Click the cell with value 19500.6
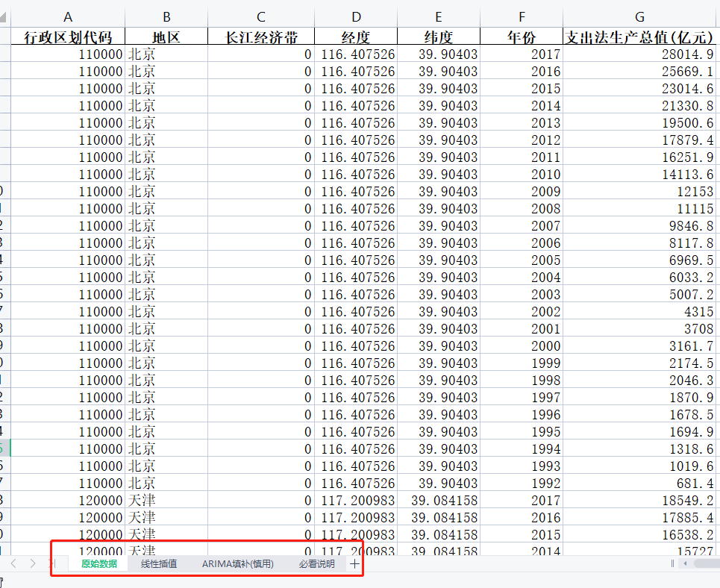Viewport: 720px width, 588px height. coord(639,122)
